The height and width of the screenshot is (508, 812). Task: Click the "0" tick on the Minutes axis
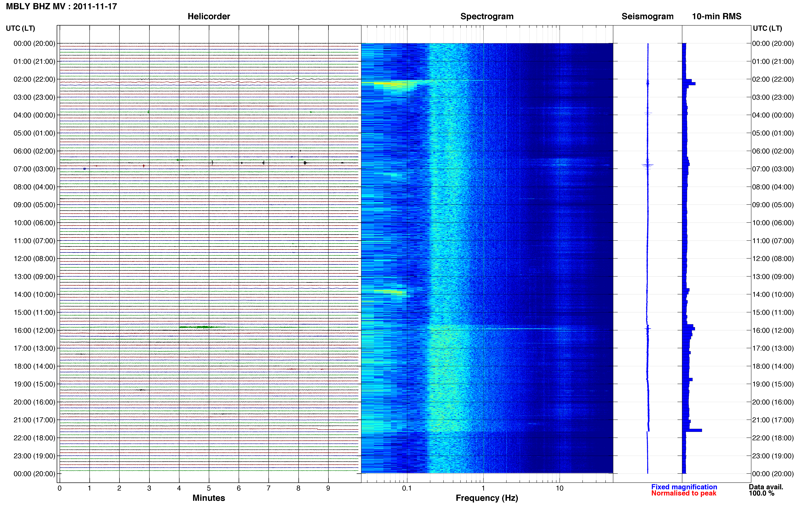(x=60, y=488)
